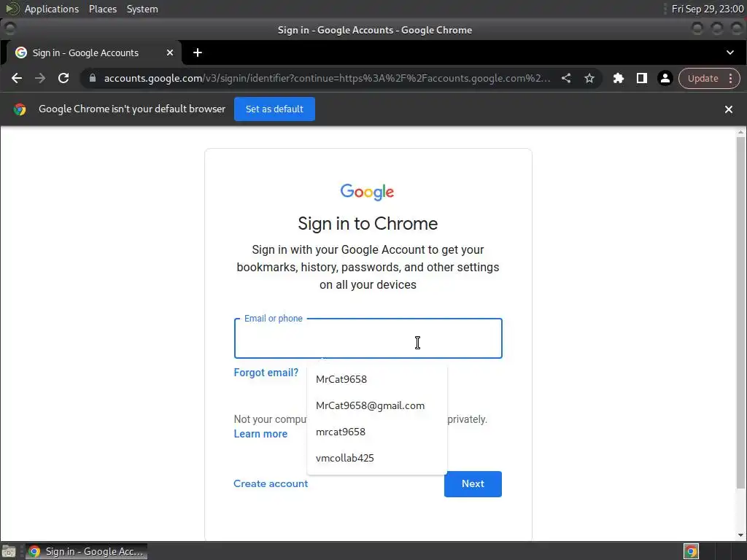Click the Google logo on sign-in card
Image resolution: width=747 pixels, height=560 pixels.
coord(368,192)
